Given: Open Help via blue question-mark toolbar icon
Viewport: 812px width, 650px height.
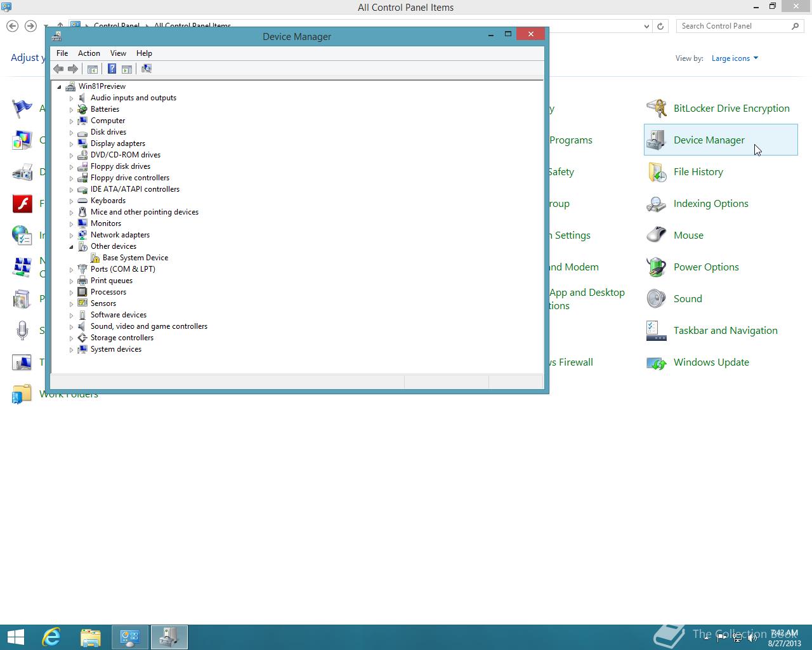Looking at the screenshot, I should [x=112, y=69].
